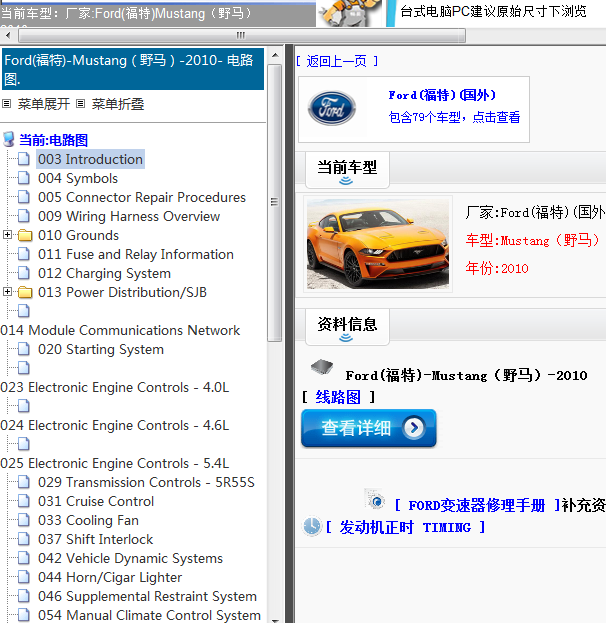Click the horizontal scrollbar left arrow

(x=8, y=36)
